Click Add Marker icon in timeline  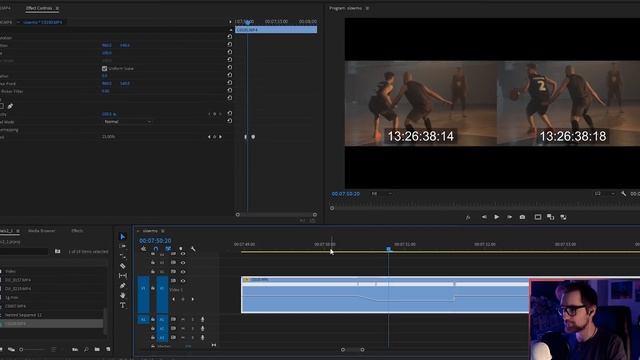coord(180,249)
